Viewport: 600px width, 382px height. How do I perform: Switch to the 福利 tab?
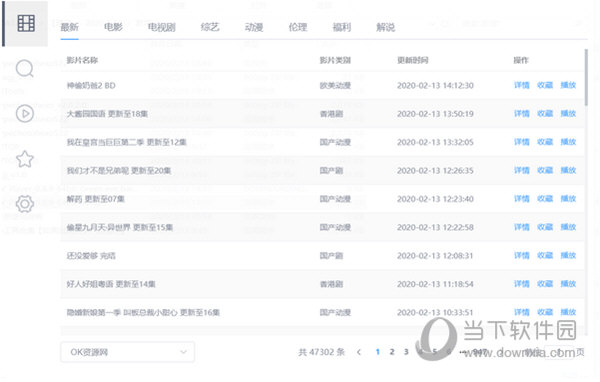tap(342, 27)
